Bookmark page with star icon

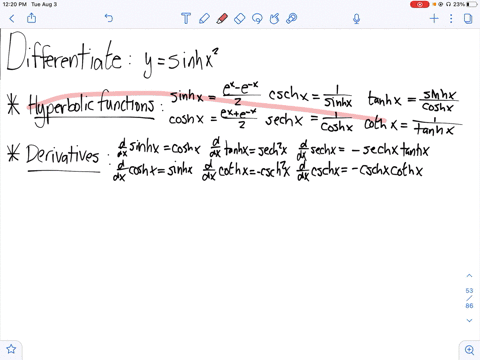tap(11, 349)
